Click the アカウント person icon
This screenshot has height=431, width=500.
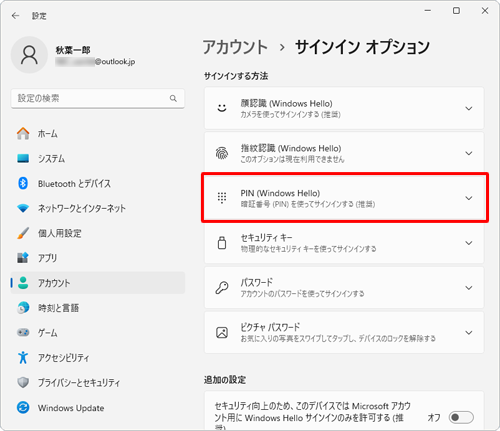23,283
